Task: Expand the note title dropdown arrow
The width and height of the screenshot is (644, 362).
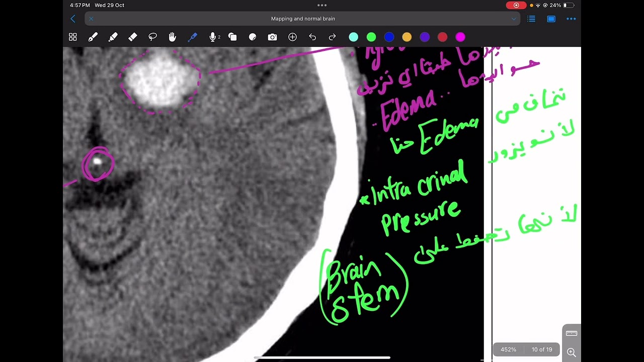Action: tap(514, 19)
